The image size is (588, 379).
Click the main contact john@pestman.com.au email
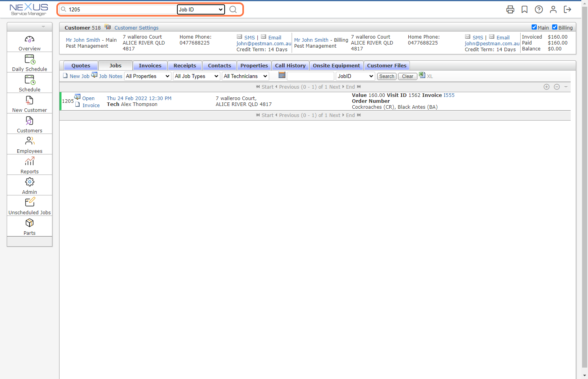(x=264, y=44)
